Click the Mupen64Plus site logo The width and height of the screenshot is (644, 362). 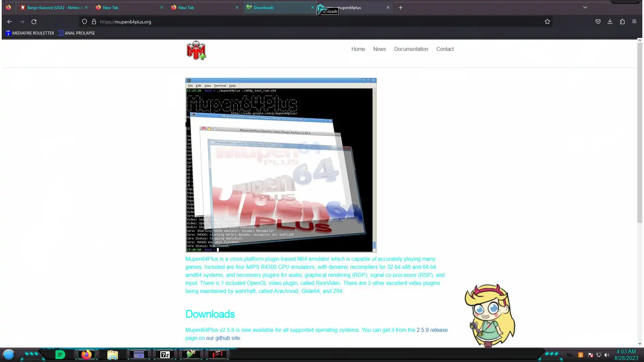pyautogui.click(x=196, y=50)
